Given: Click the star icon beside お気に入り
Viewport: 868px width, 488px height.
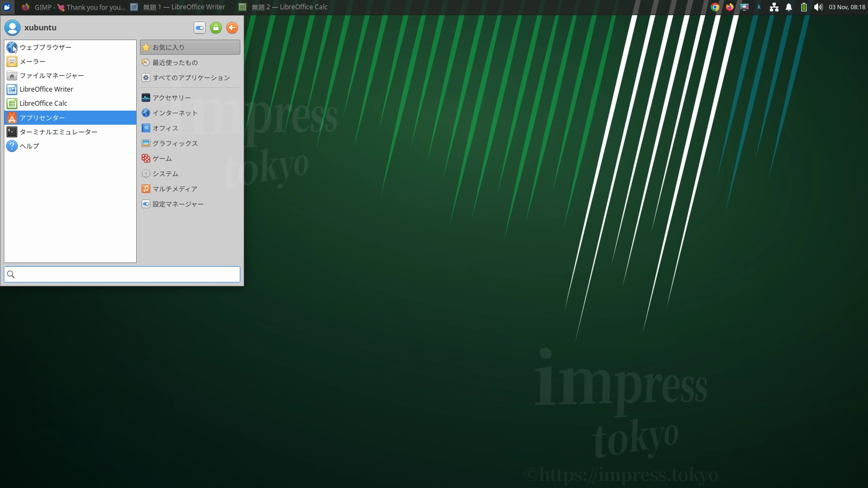Looking at the screenshot, I should coord(146,47).
